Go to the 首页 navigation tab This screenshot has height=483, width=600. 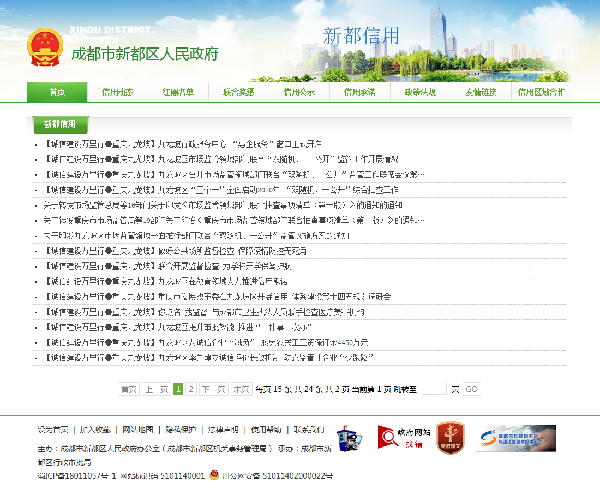tap(57, 92)
